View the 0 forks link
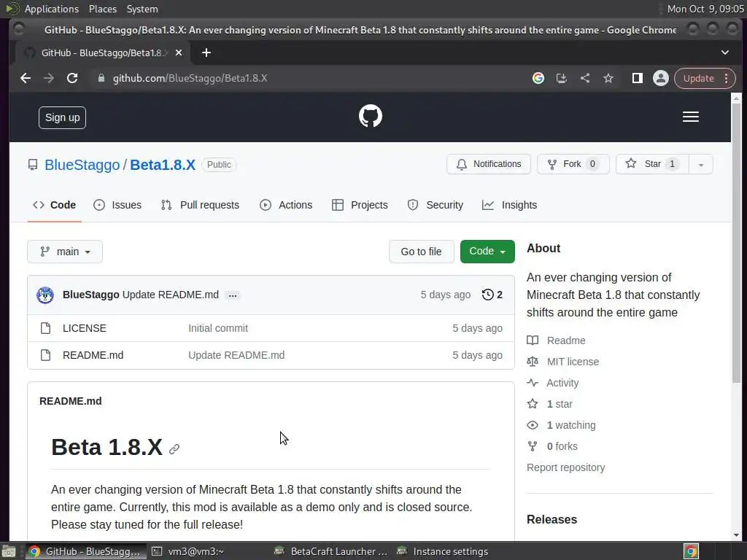The width and height of the screenshot is (747, 560). (x=552, y=446)
